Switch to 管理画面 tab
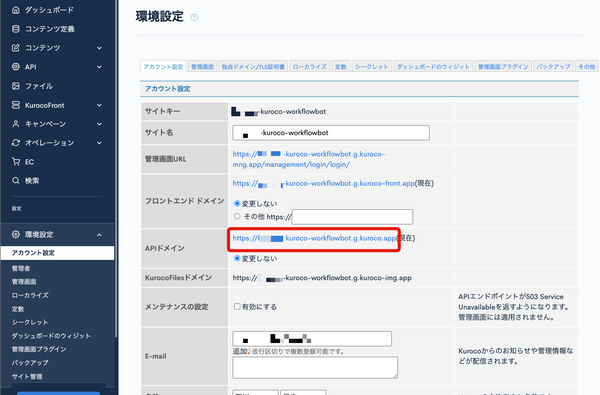The height and width of the screenshot is (395, 600). click(202, 67)
